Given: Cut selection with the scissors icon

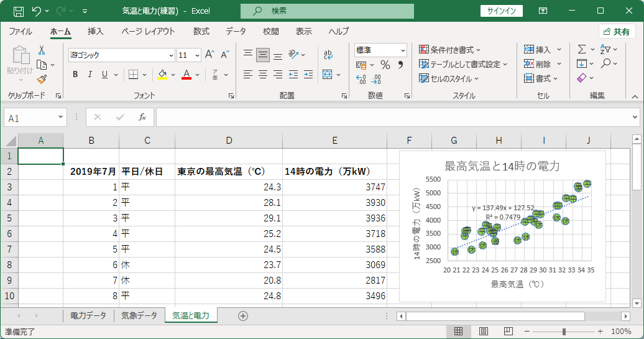Looking at the screenshot, I should pos(42,50).
